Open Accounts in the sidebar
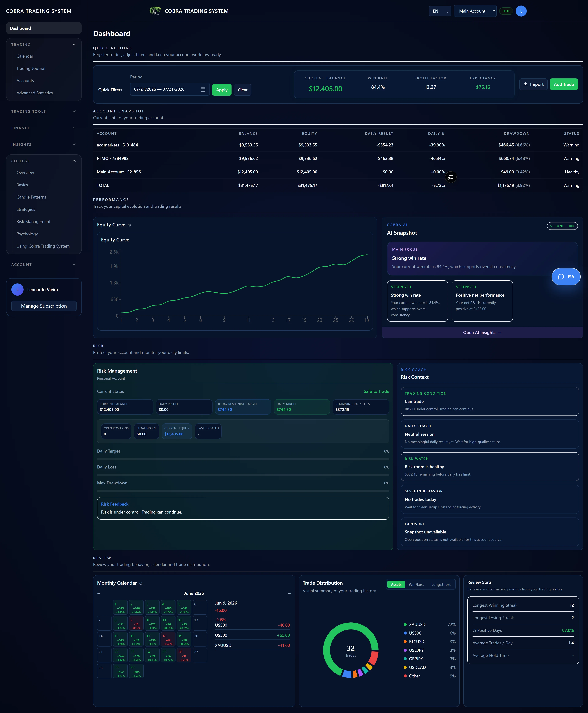Viewport: 588px width, 713px height. [x=25, y=81]
